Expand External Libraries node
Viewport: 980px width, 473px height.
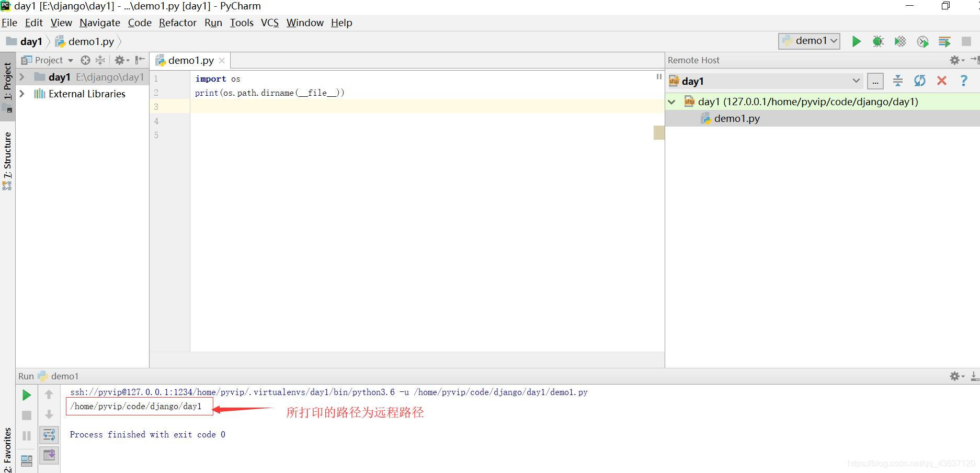22,94
